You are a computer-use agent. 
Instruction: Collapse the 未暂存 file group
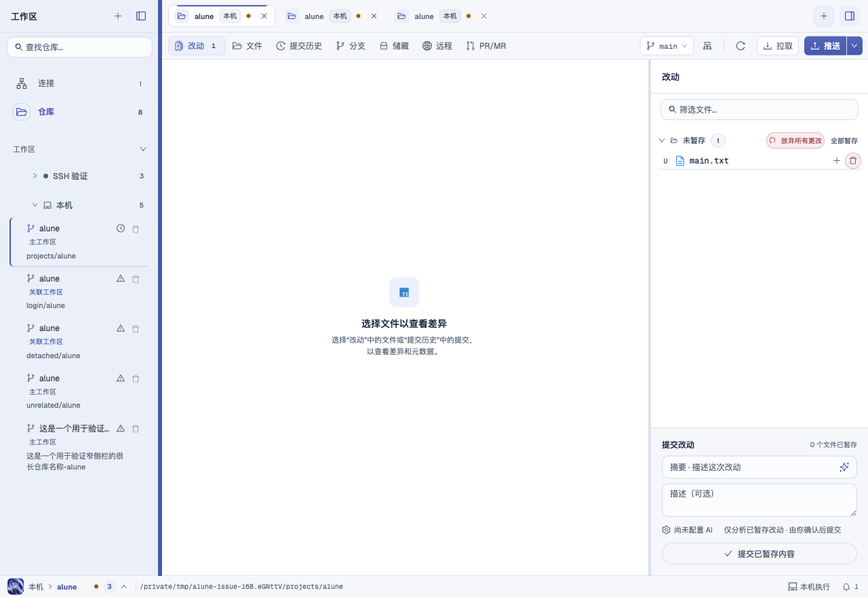662,140
